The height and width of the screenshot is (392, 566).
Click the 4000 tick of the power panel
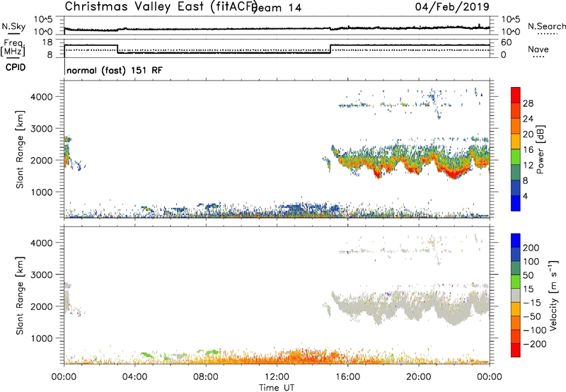(42, 97)
